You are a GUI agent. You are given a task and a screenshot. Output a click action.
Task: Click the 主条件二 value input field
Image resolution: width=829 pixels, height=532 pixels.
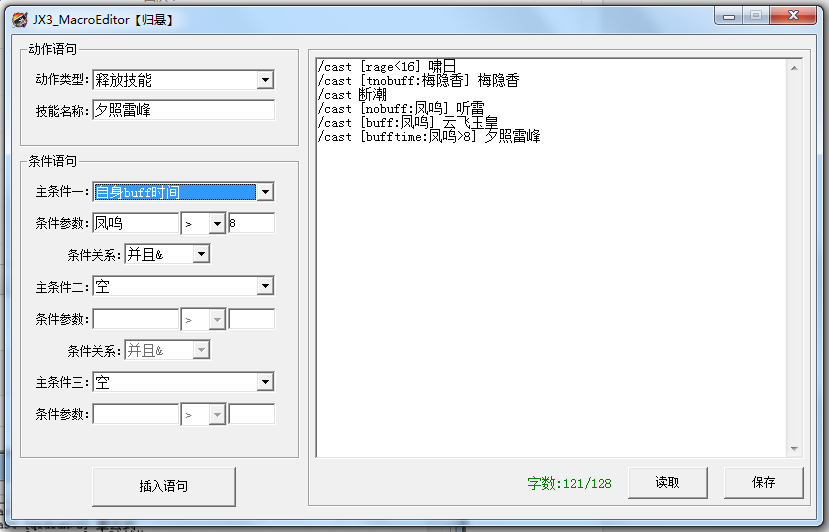[252, 319]
